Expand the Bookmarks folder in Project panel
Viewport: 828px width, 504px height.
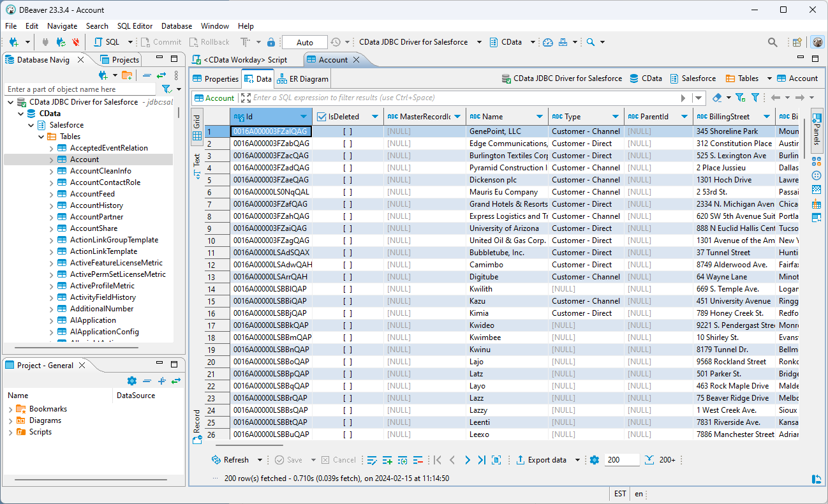tap(10, 410)
